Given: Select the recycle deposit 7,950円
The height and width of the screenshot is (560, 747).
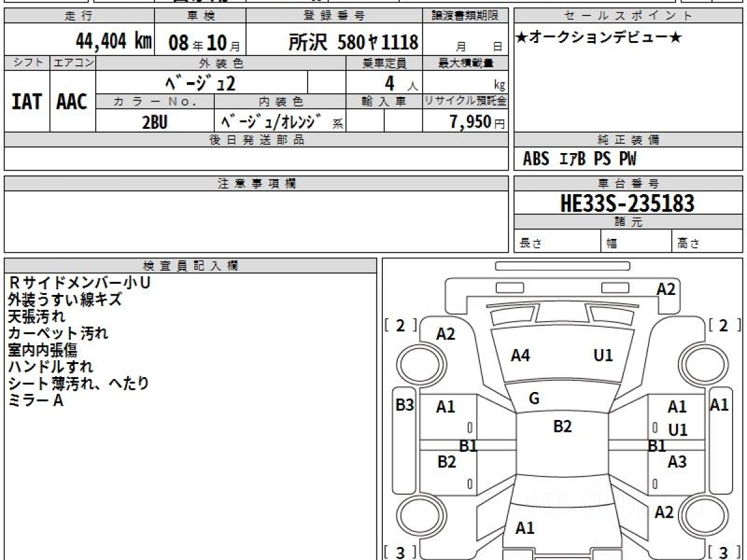Looking at the screenshot, I should coord(477,122).
